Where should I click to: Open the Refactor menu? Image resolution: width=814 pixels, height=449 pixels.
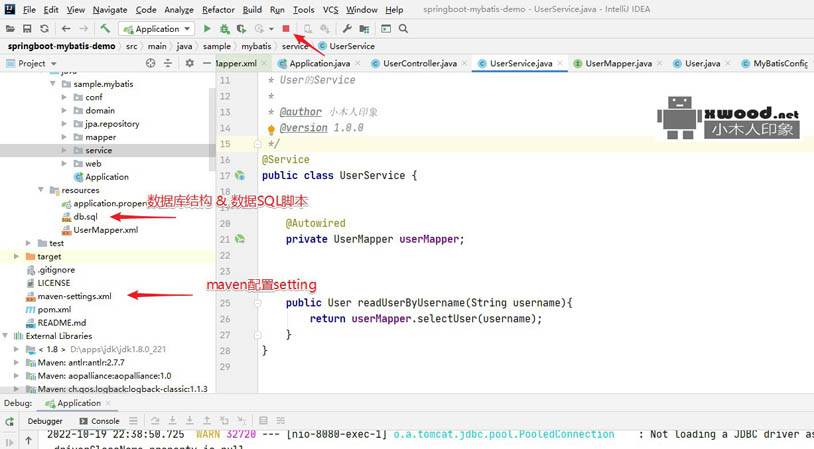click(219, 9)
